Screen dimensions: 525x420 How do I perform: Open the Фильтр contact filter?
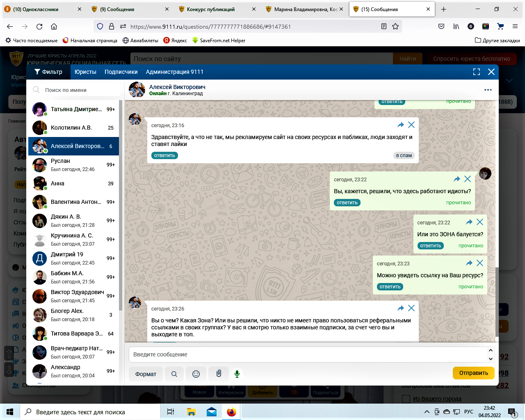[48, 72]
